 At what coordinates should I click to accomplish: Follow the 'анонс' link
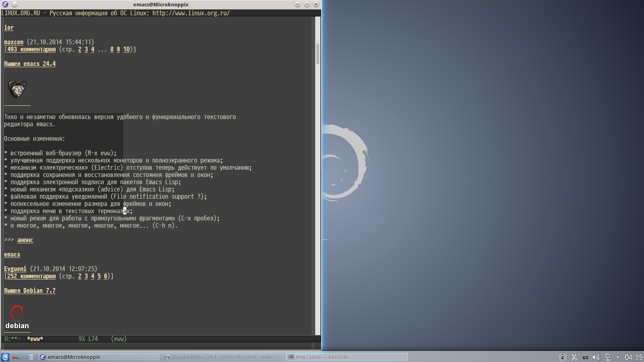point(25,240)
